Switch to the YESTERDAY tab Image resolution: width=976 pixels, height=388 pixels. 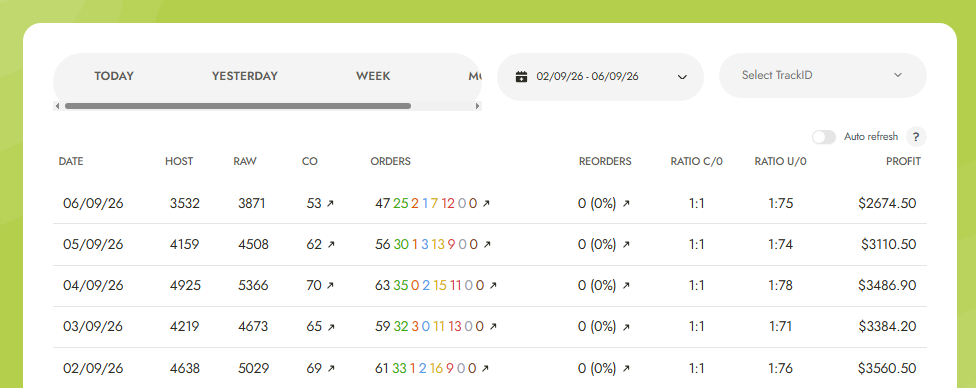click(x=245, y=76)
